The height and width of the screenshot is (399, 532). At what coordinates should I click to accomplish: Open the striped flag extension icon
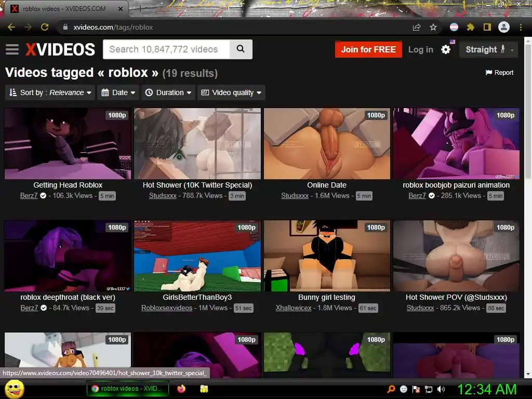(x=454, y=27)
